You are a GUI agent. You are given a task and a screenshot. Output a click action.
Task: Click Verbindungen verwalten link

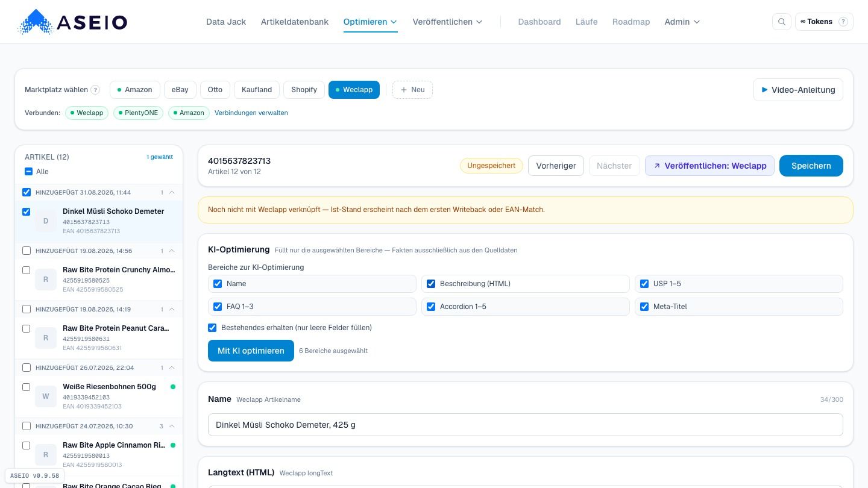coord(251,113)
